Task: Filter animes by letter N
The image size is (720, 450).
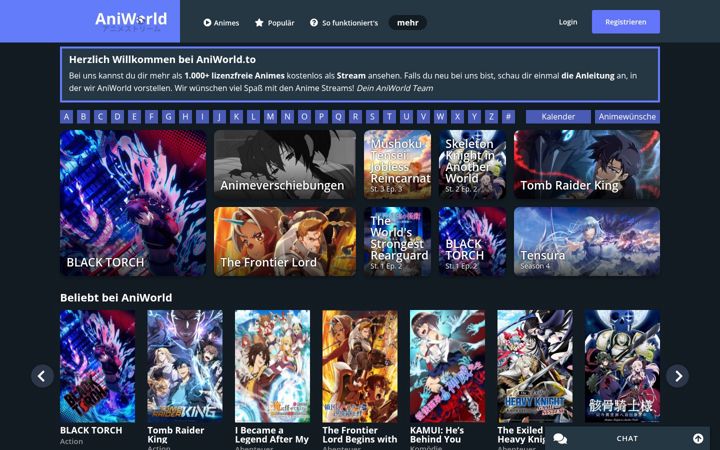Action: [x=287, y=117]
